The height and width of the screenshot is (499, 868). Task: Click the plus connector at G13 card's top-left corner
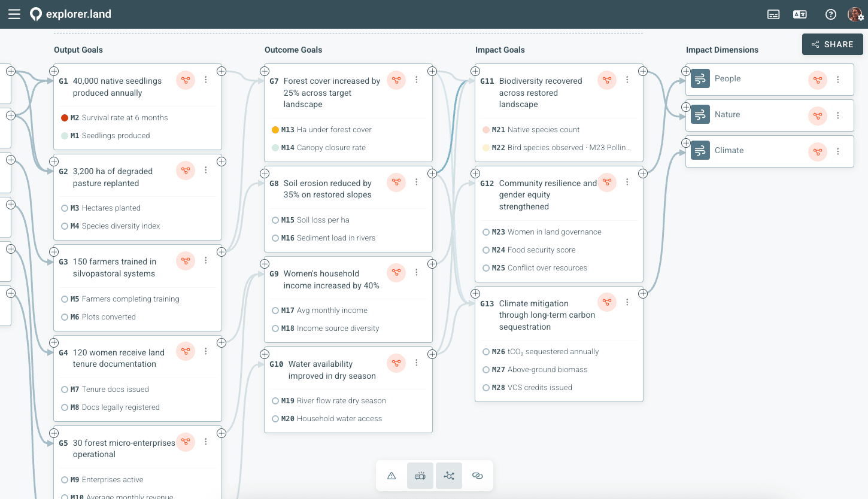475,294
